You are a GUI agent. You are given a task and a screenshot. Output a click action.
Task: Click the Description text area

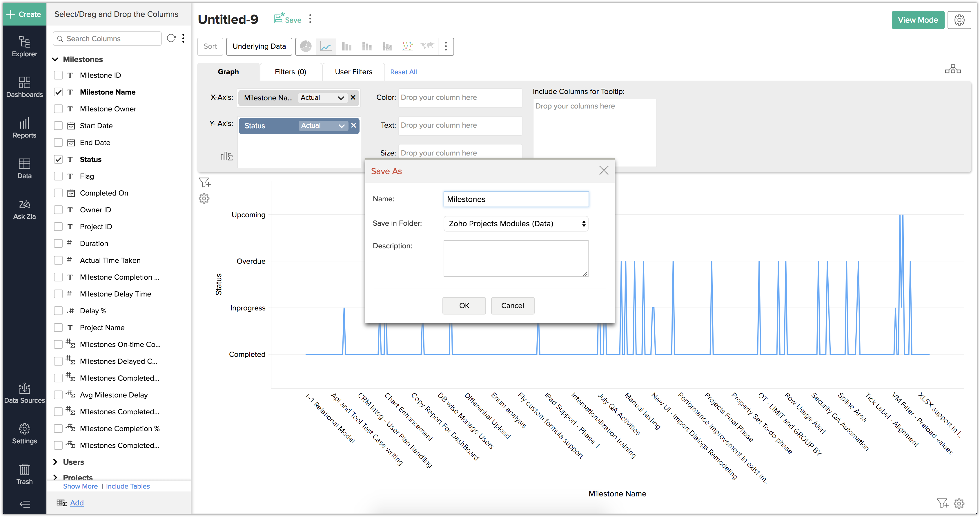(516, 258)
